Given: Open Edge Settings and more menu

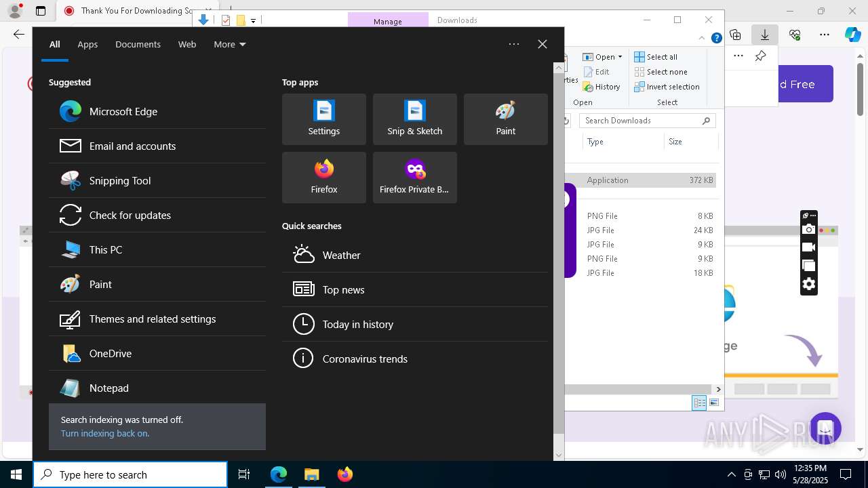Looking at the screenshot, I should (825, 34).
